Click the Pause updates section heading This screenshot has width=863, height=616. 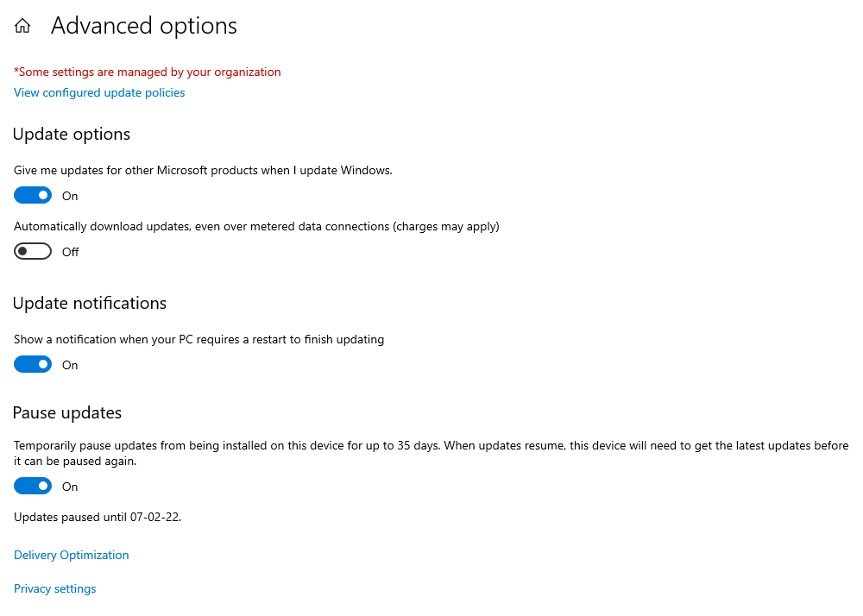click(66, 412)
